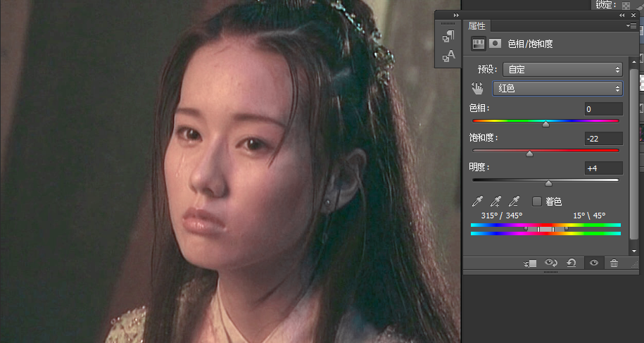Toggle the adjustment layer visibility eye
The height and width of the screenshot is (343, 644).
594,263
